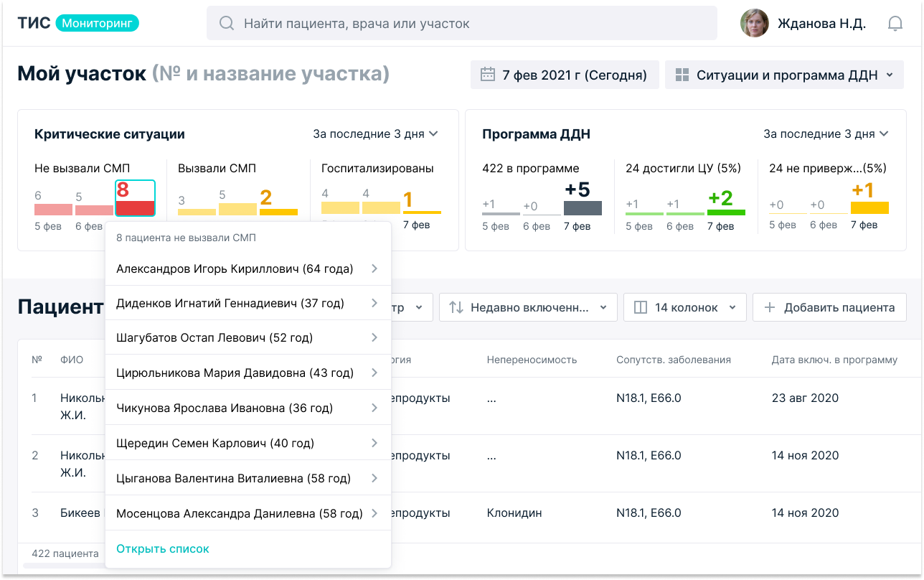The image size is (924, 580).
Task: Click the Мониторинг badge in the logo
Action: tap(97, 23)
